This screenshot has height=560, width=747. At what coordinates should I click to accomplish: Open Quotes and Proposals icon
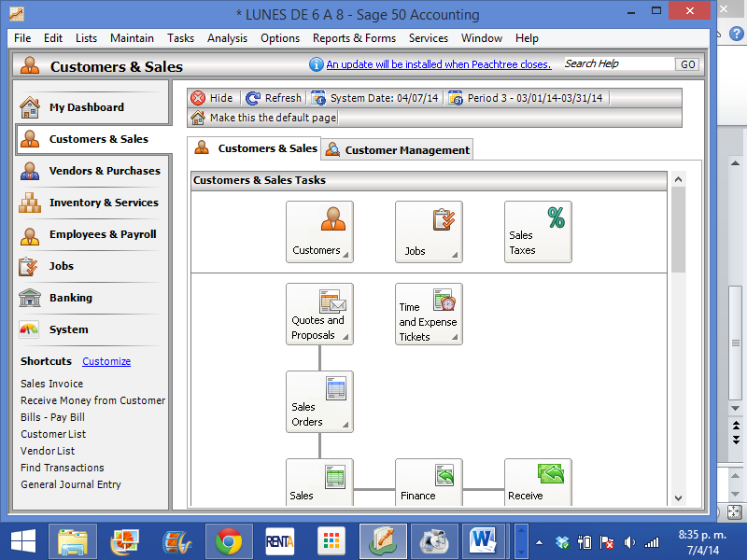[319, 314]
